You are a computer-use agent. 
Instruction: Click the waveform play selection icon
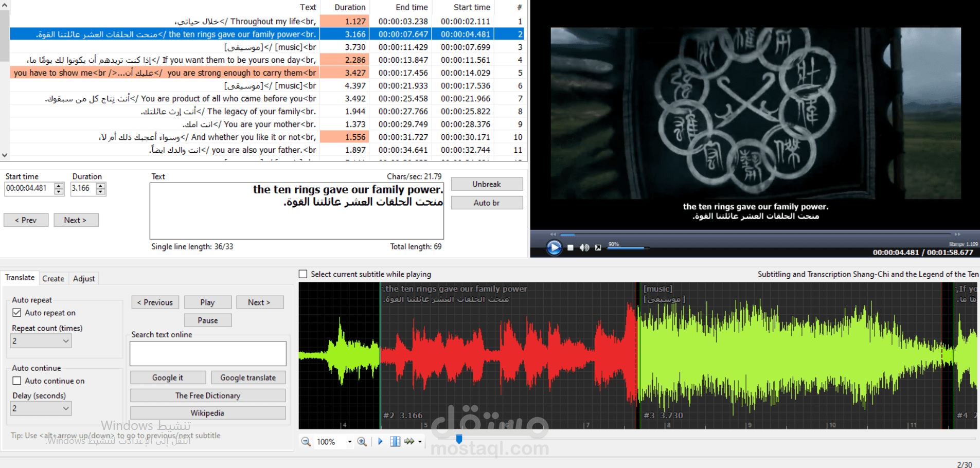(x=380, y=442)
